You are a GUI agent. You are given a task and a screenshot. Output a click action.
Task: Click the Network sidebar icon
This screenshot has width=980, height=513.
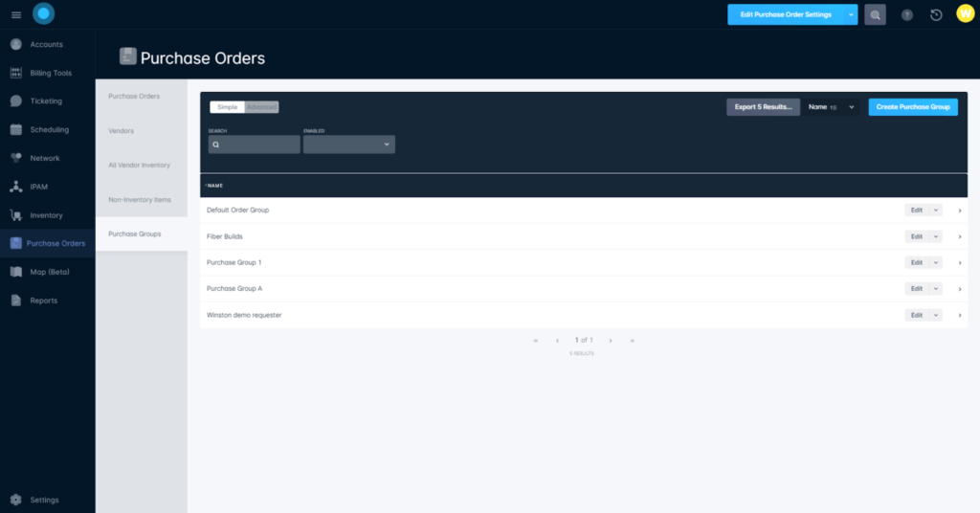click(x=16, y=158)
